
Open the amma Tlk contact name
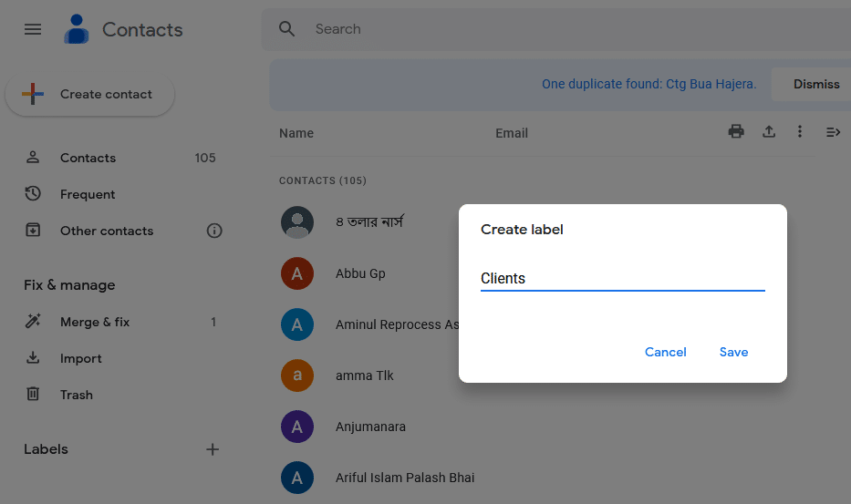[364, 375]
